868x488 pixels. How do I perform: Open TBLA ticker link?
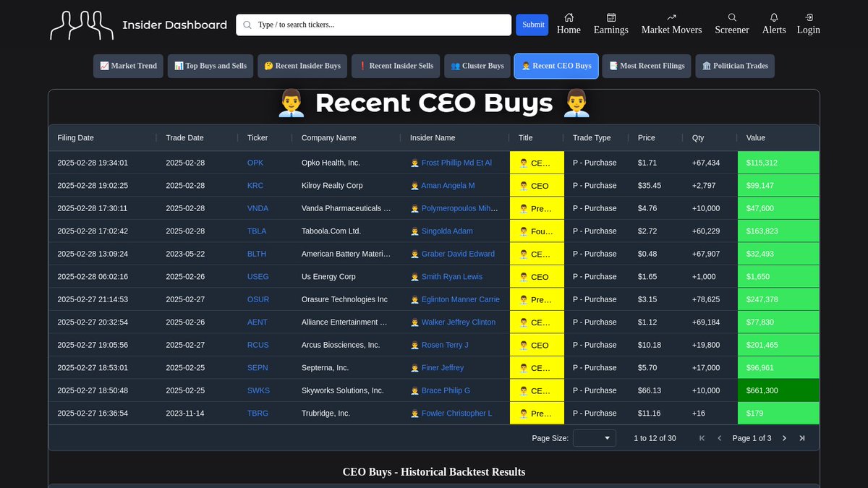257,231
